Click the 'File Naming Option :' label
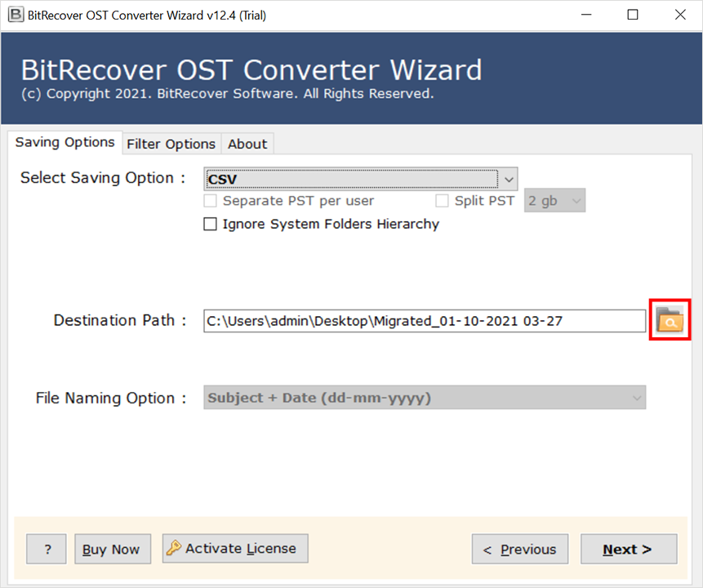The width and height of the screenshot is (703, 588). 111,398
